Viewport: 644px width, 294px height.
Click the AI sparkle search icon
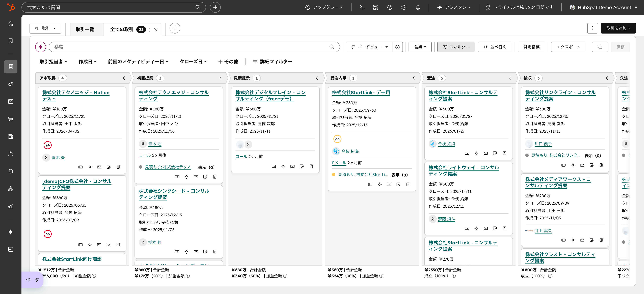[x=40, y=47]
